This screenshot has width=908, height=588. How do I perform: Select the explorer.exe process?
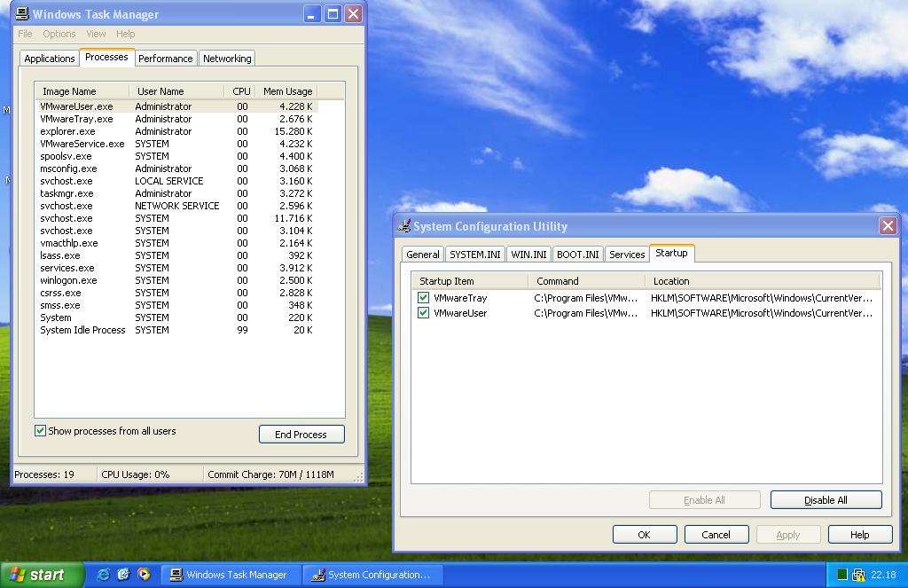point(177,131)
